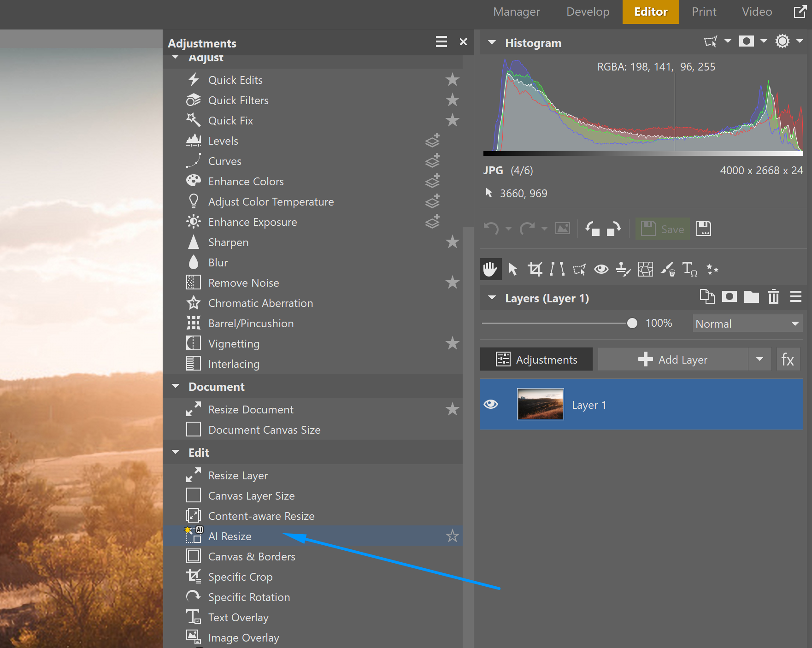The width and height of the screenshot is (812, 648).
Task: Click the trash icon to delete layer
Action: [773, 297]
